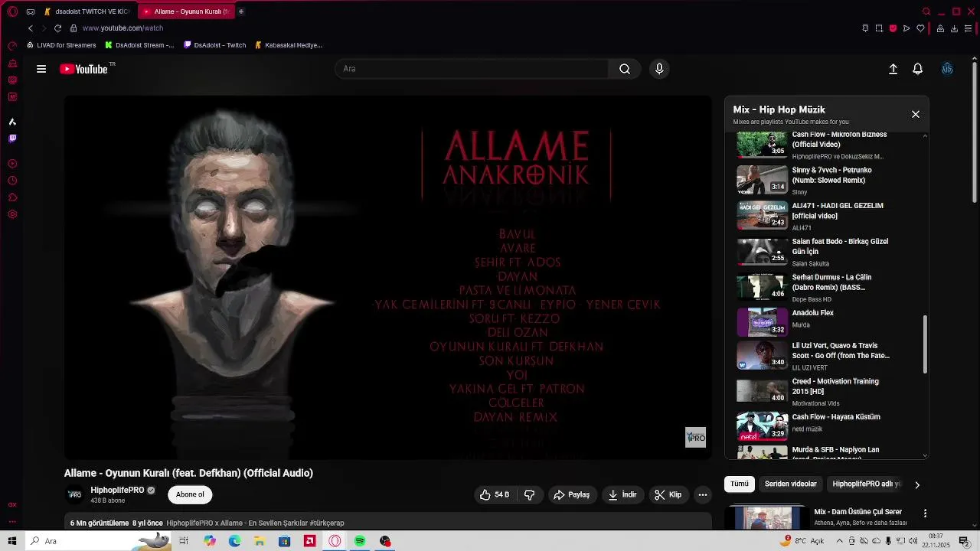The image size is (980, 551).
Task: Close the Mix - Hip Hop Müzik panel
Action: click(915, 114)
